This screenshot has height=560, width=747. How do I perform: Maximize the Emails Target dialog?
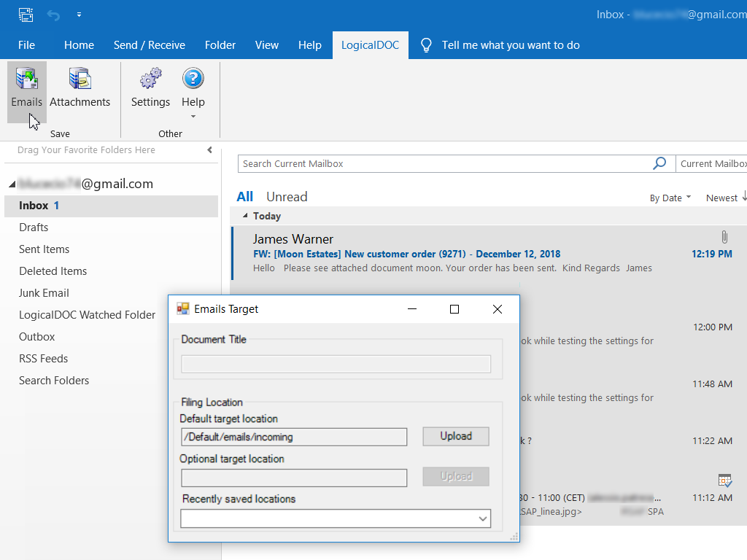coord(454,309)
